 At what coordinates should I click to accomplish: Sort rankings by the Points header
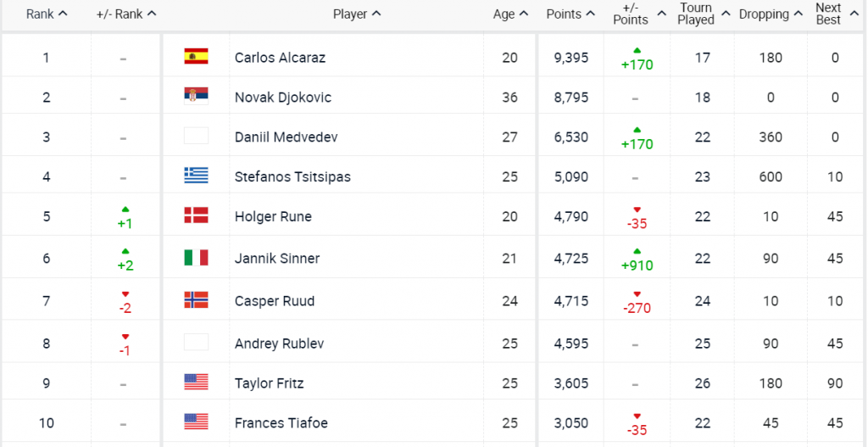coord(570,14)
